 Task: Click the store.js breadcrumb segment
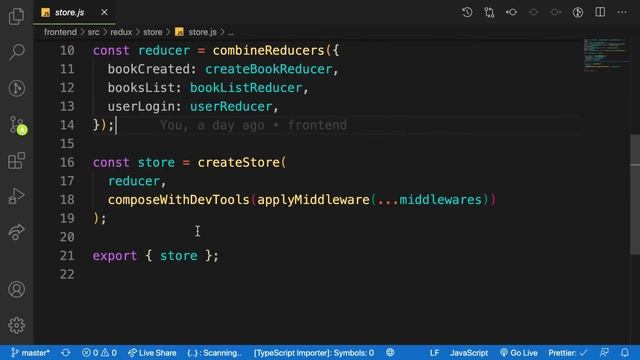[x=196, y=32]
